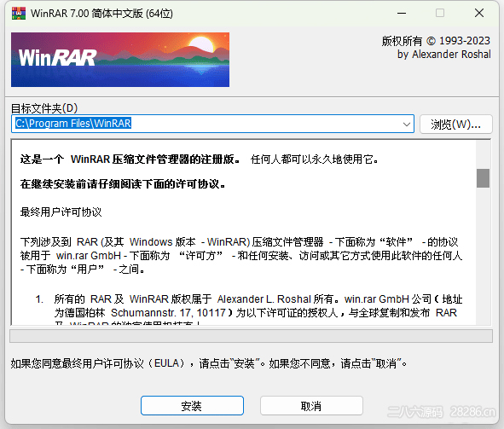Click the 'WinRAR 7.00 简体中文版 (64位)' window title
504x429 pixels.
tap(101, 14)
